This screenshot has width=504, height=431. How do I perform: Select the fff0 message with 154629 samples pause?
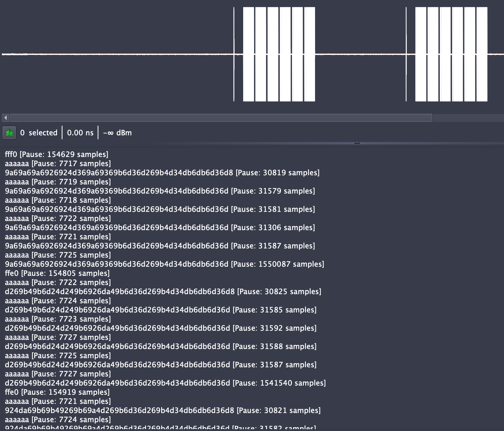(56, 154)
